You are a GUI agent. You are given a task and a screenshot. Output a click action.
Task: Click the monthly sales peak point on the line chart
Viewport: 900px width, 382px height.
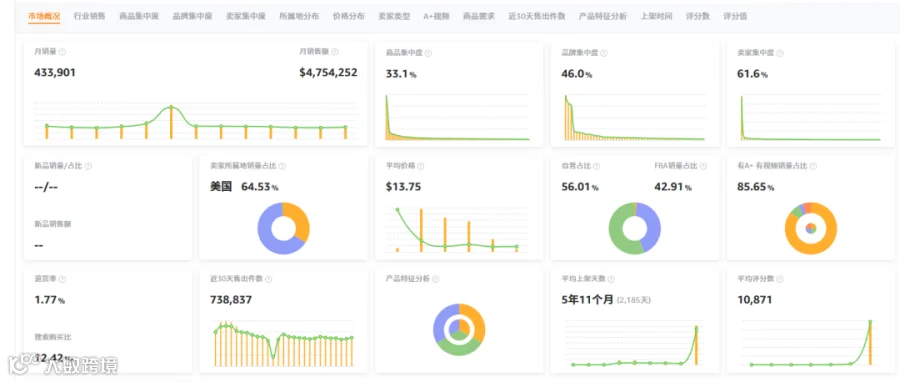coord(171,107)
